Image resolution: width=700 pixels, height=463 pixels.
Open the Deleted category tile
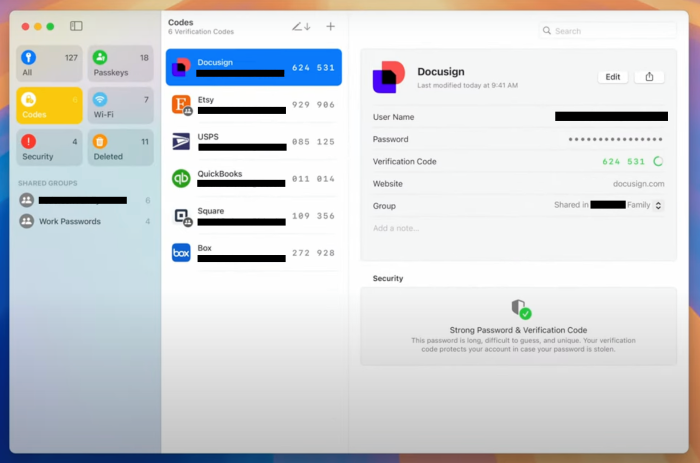pyautogui.click(x=121, y=147)
